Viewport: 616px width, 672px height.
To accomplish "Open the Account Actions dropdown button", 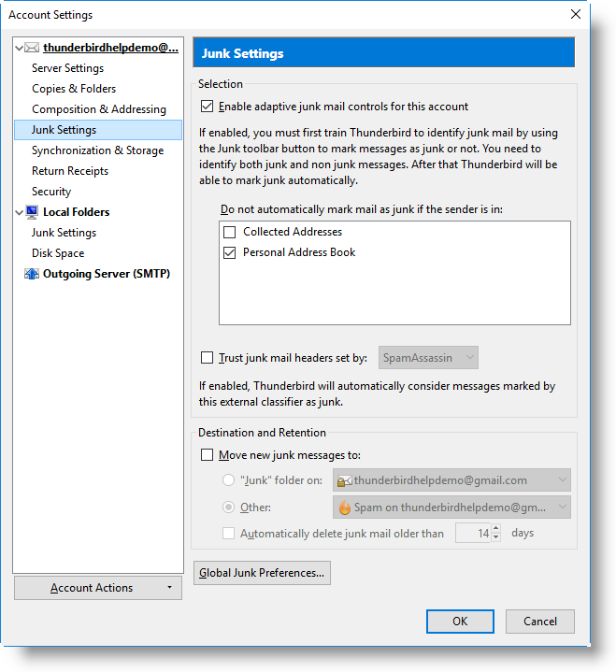I will click(x=98, y=588).
